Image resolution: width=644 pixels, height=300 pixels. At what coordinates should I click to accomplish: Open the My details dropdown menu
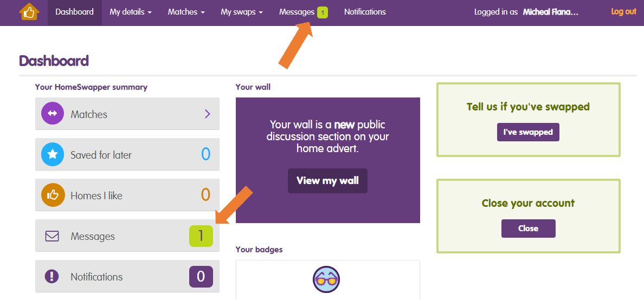click(130, 12)
